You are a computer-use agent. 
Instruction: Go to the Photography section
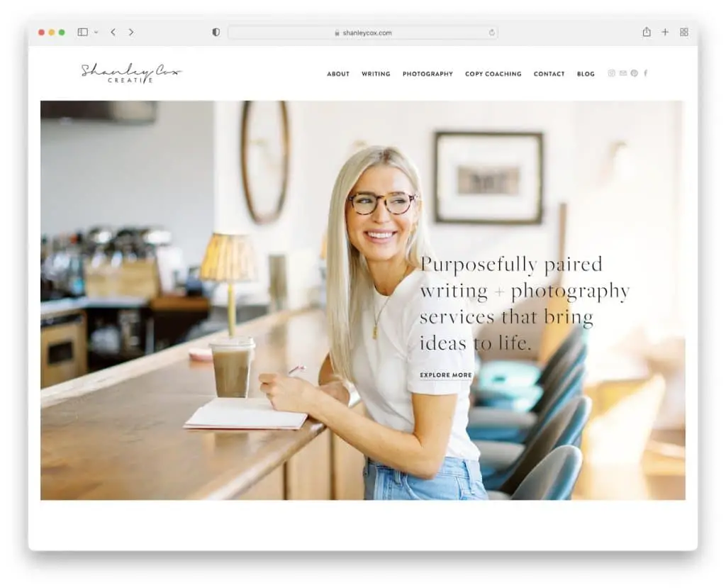tap(428, 74)
